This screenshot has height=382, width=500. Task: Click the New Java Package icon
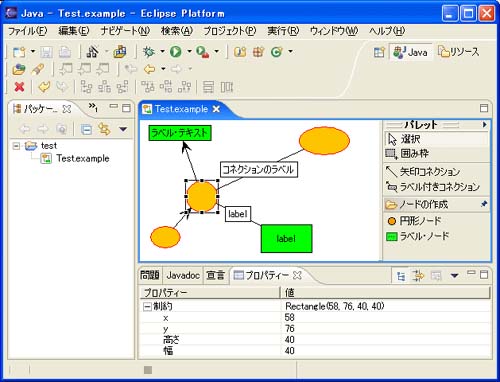(258, 52)
